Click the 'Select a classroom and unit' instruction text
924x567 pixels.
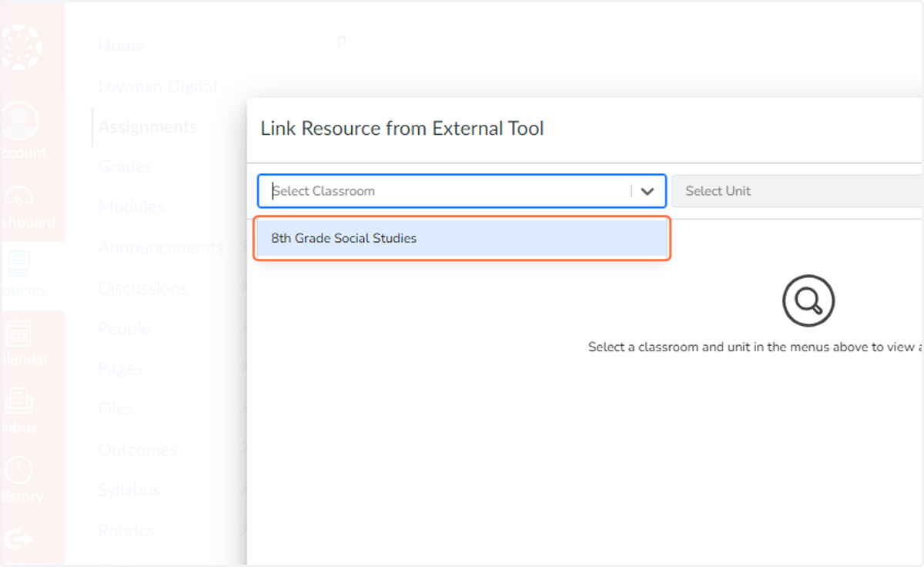click(755, 347)
